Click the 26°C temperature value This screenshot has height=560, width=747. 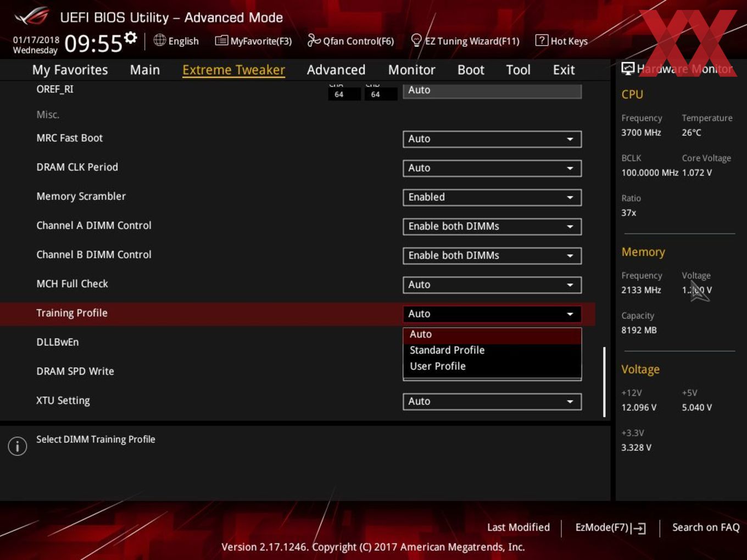[692, 132]
